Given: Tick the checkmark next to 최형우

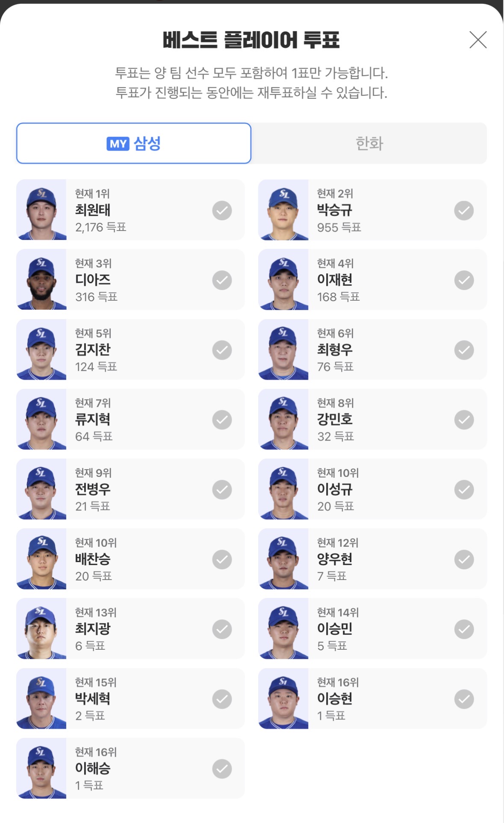Looking at the screenshot, I should 464,350.
